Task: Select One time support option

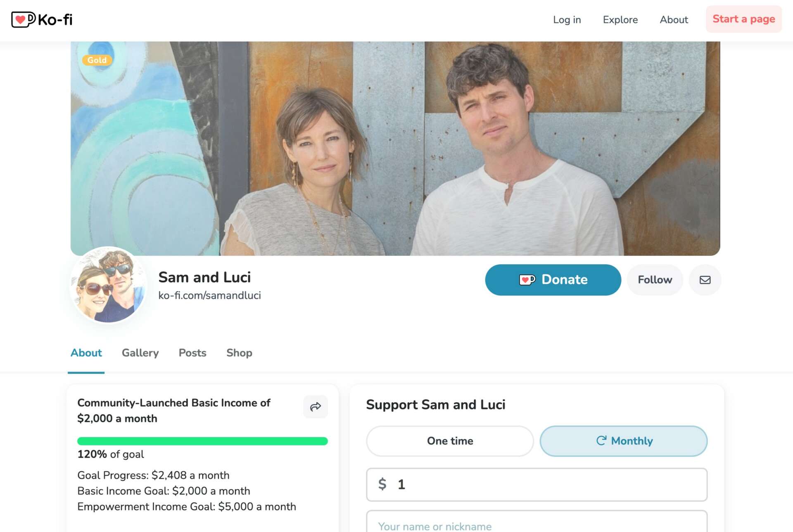Action: [x=450, y=441]
